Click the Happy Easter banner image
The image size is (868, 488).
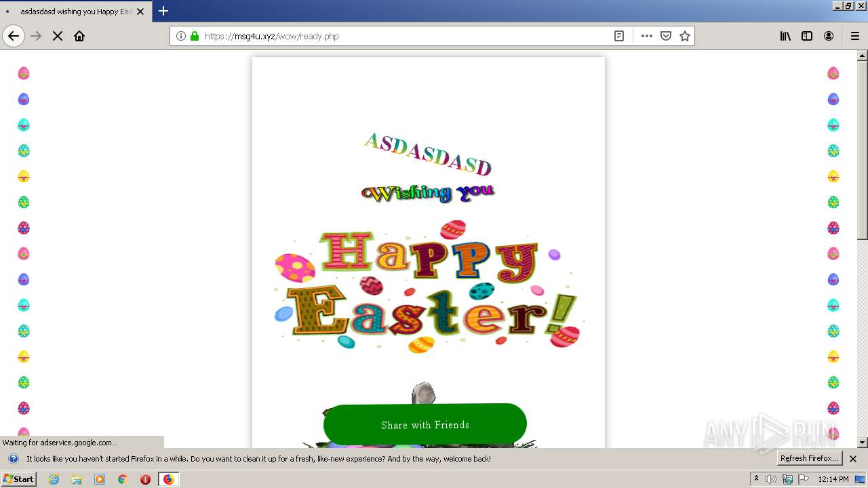click(429, 285)
